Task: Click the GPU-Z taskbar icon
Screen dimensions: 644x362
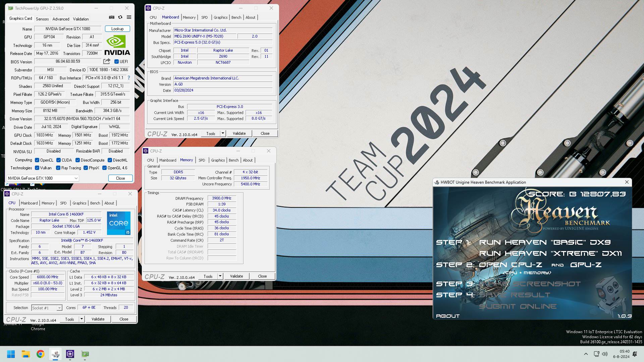Action: click(85, 354)
